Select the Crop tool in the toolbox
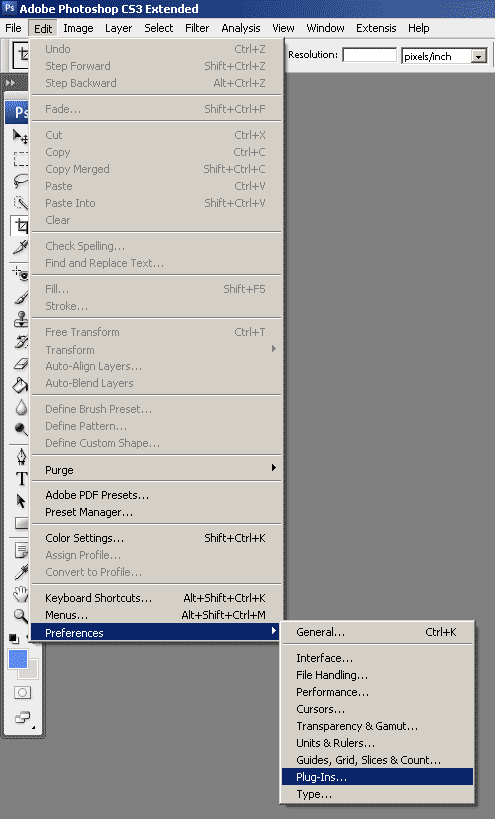Viewport: 495px width, 819px height. click(20, 226)
